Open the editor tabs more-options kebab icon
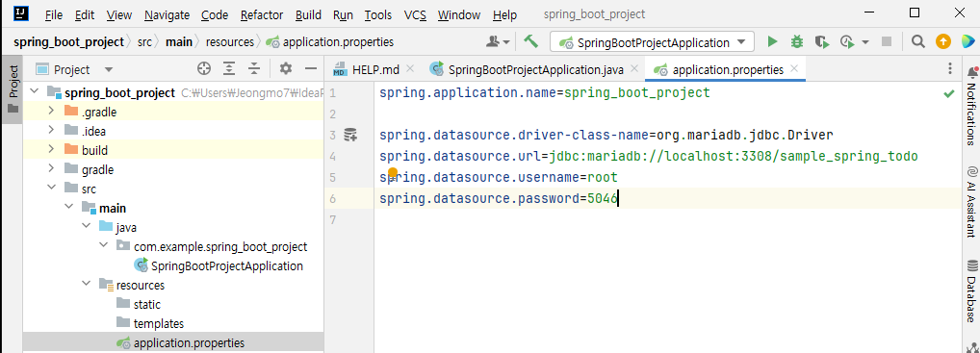The image size is (980, 353). coord(950,68)
